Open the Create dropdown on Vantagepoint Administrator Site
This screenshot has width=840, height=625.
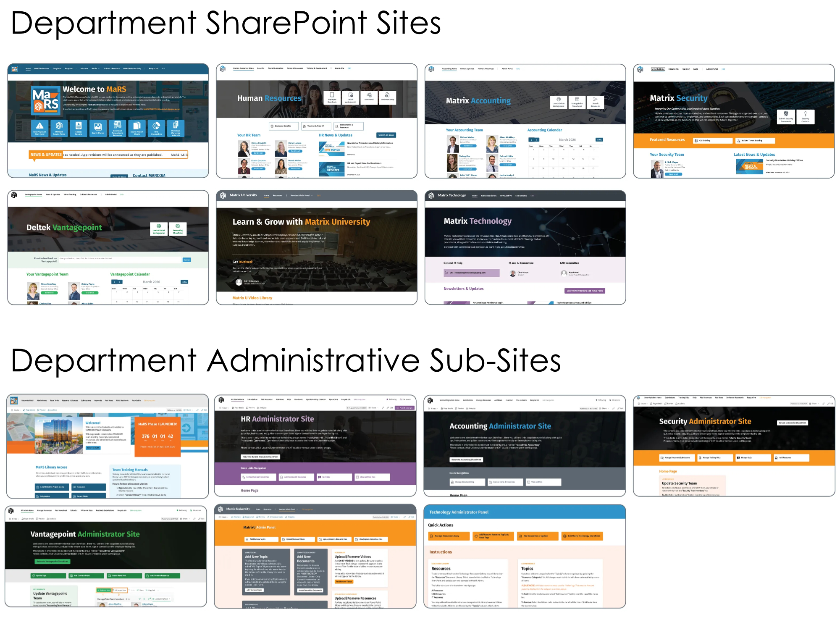click(x=13, y=519)
